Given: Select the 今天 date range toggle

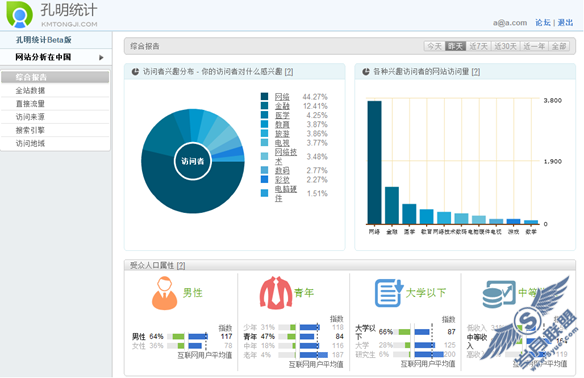Looking at the screenshot, I should [435, 46].
